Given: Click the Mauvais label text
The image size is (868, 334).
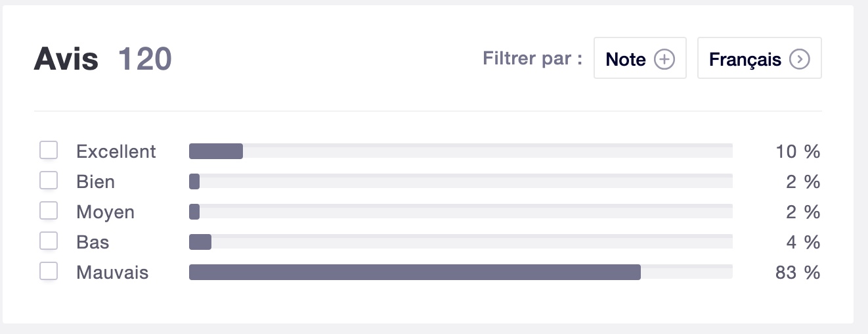Looking at the screenshot, I should point(112,273).
